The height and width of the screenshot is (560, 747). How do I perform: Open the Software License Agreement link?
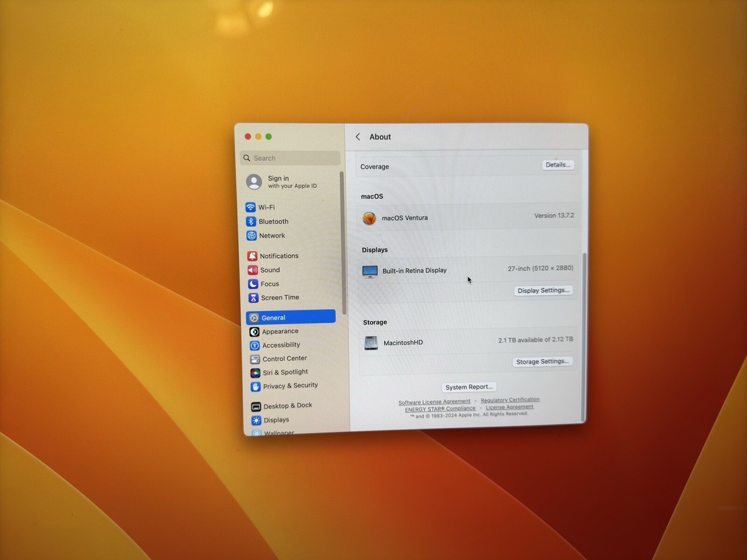(435, 402)
